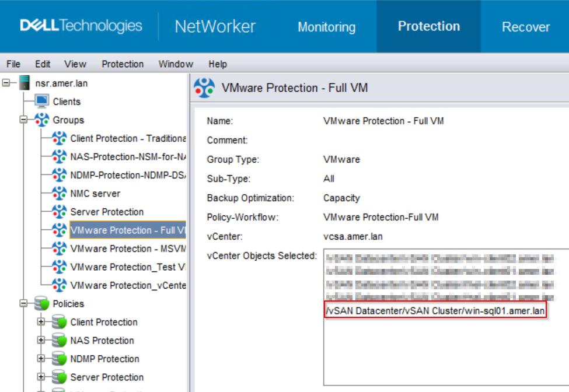The width and height of the screenshot is (569, 392).
Task: Collapse the nsr.amer.lan root node
Action: pyautogui.click(x=6, y=83)
